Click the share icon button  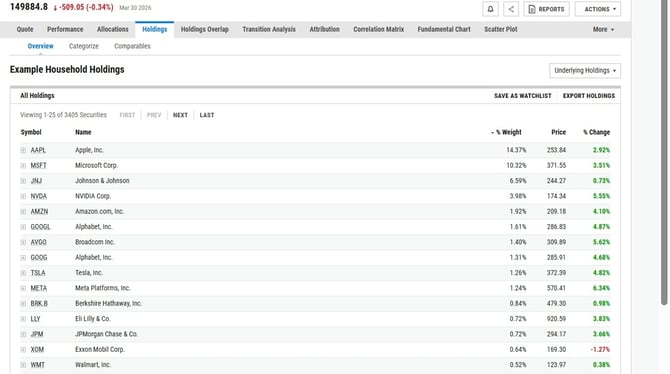(x=511, y=9)
